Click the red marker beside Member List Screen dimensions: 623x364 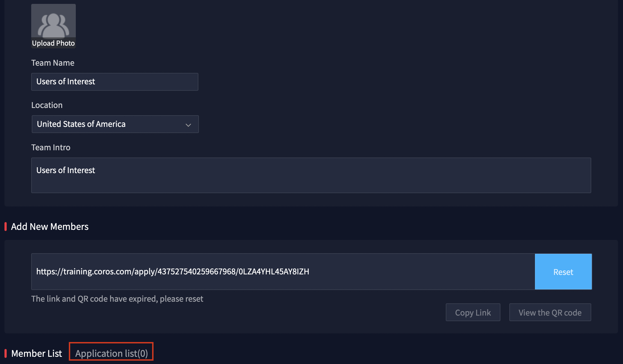click(x=6, y=353)
